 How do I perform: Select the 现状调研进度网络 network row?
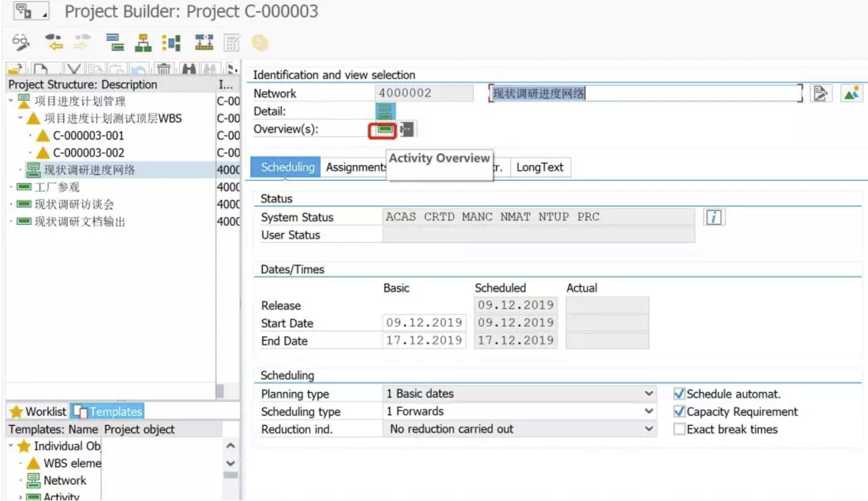[x=89, y=170]
